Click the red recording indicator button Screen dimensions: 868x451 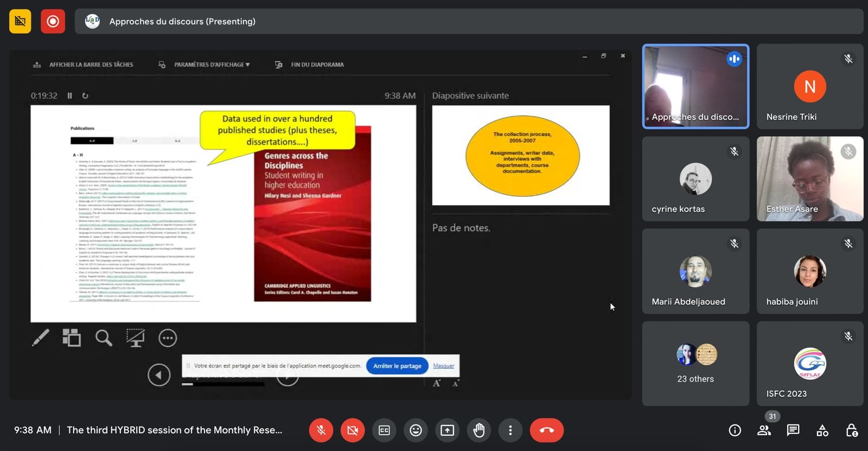[x=53, y=21]
